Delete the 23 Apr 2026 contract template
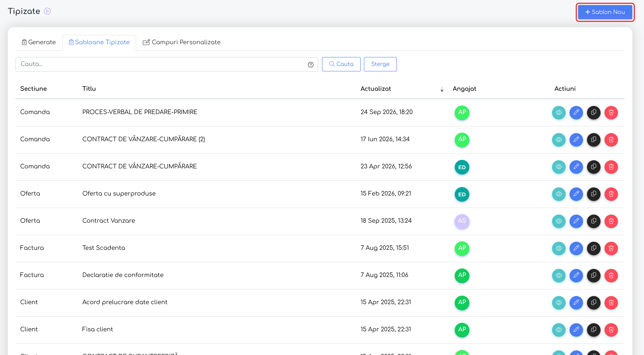This screenshot has height=355, width=644. click(x=611, y=167)
